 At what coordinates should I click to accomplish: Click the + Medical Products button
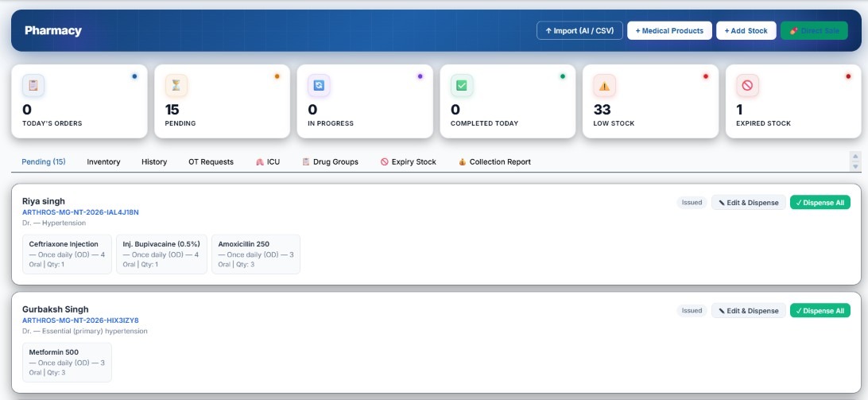coord(669,30)
